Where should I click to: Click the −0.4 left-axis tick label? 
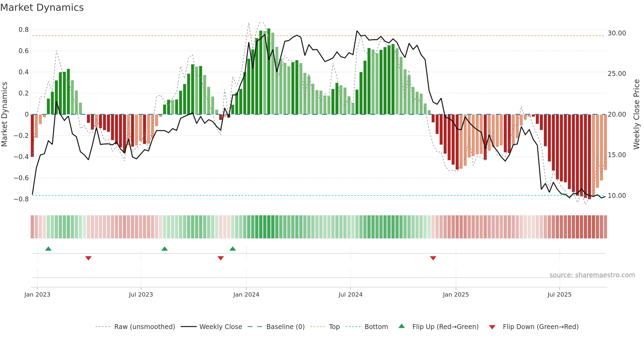tap(21, 157)
